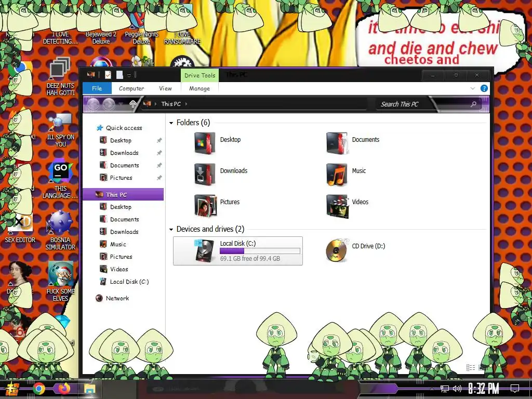Select pinned Downloads under Quick access

124,153
